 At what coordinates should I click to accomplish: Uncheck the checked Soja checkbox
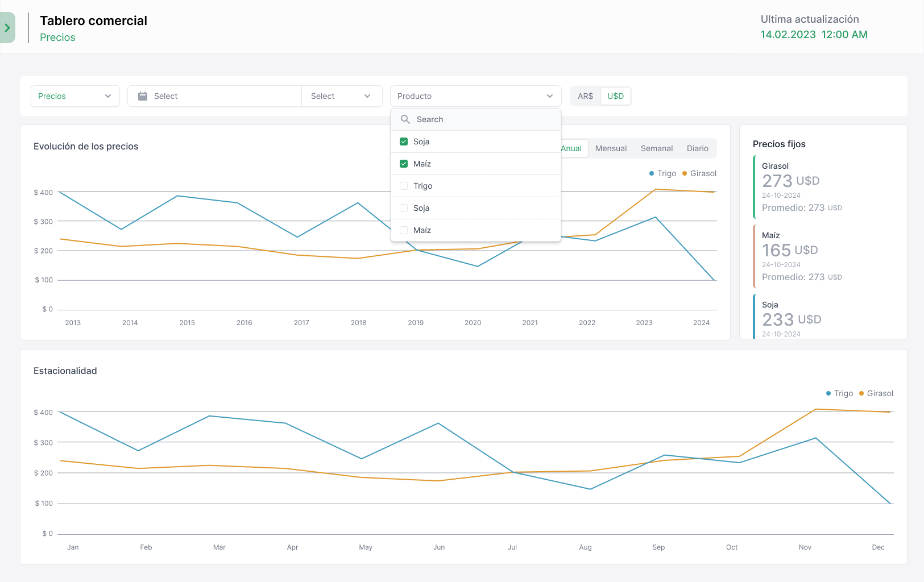404,142
